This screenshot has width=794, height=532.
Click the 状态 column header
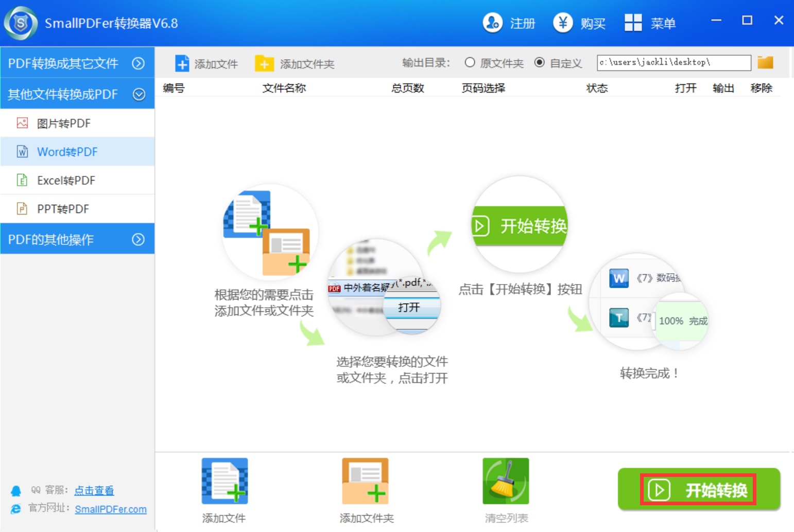point(597,88)
